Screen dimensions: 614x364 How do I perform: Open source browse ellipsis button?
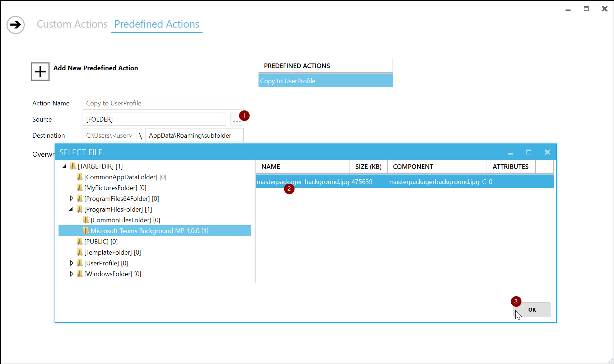pos(237,119)
